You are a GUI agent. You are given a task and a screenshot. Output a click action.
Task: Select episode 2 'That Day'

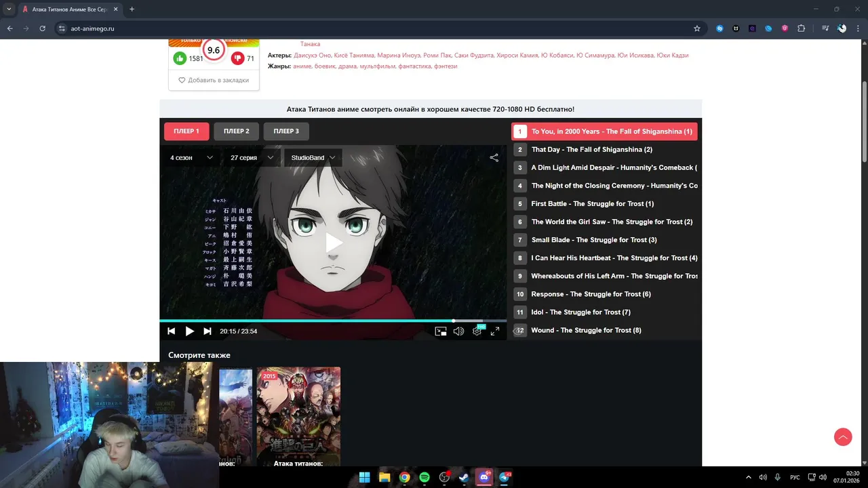coord(604,150)
